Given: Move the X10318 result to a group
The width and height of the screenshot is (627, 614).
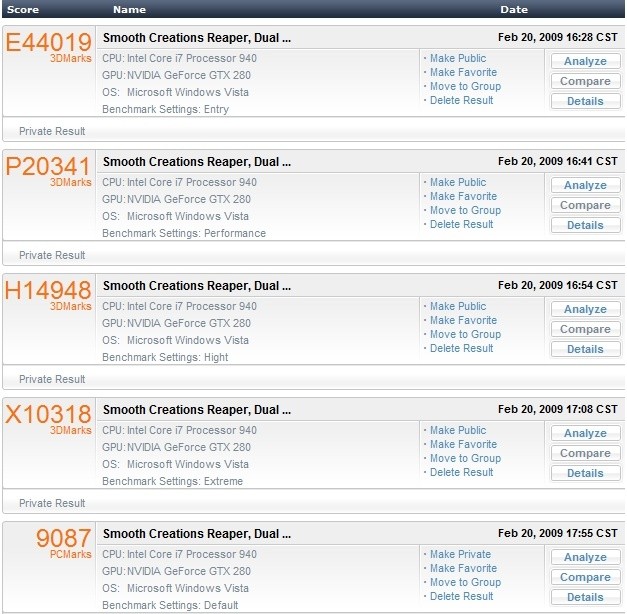Looking at the screenshot, I should click(465, 458).
